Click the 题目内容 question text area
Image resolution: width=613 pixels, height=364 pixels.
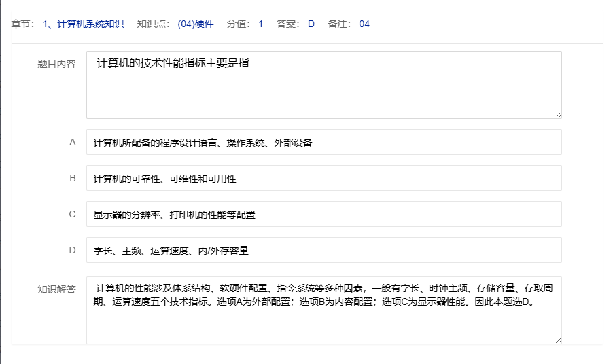tap(323, 85)
